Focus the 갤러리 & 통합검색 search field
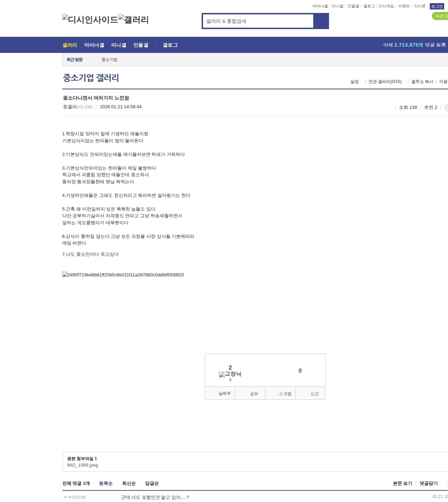The width and height of the screenshot is (448, 502). tap(258, 21)
